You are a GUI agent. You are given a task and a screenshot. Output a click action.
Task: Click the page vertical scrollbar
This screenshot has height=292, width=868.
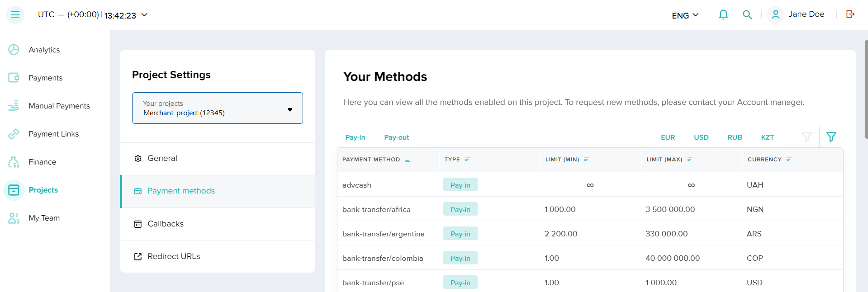pyautogui.click(x=866, y=89)
